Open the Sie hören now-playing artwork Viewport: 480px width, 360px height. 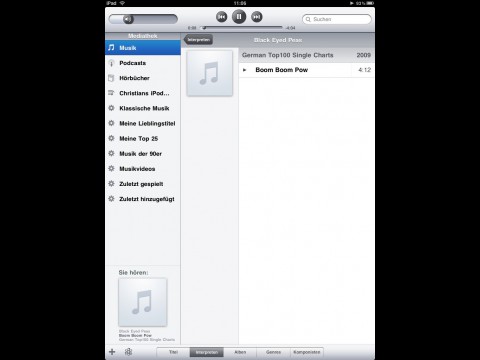click(143, 302)
